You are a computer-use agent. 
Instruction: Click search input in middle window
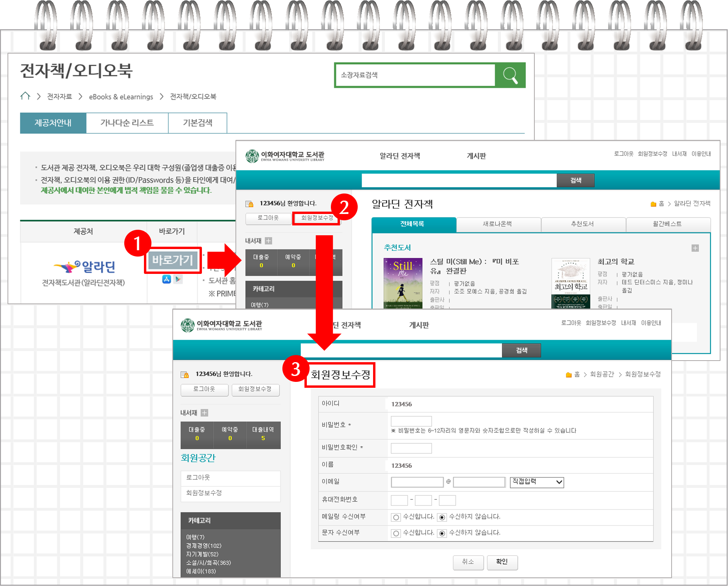coord(459,180)
